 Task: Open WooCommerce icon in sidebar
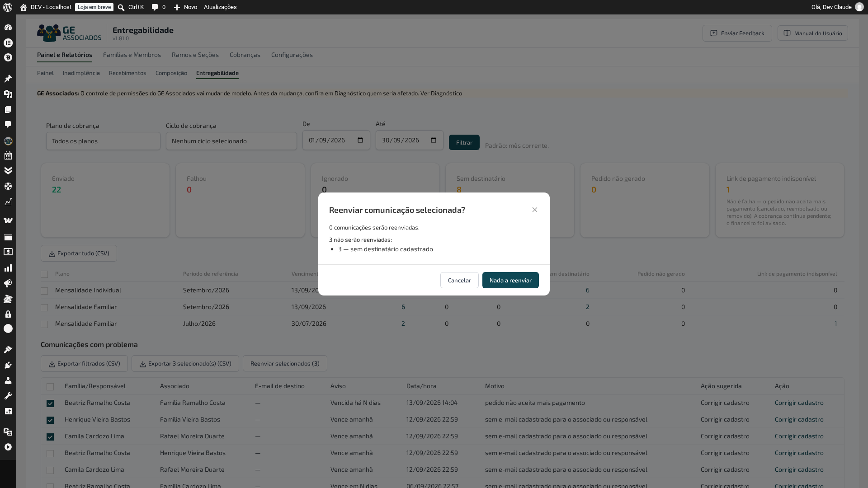8,221
